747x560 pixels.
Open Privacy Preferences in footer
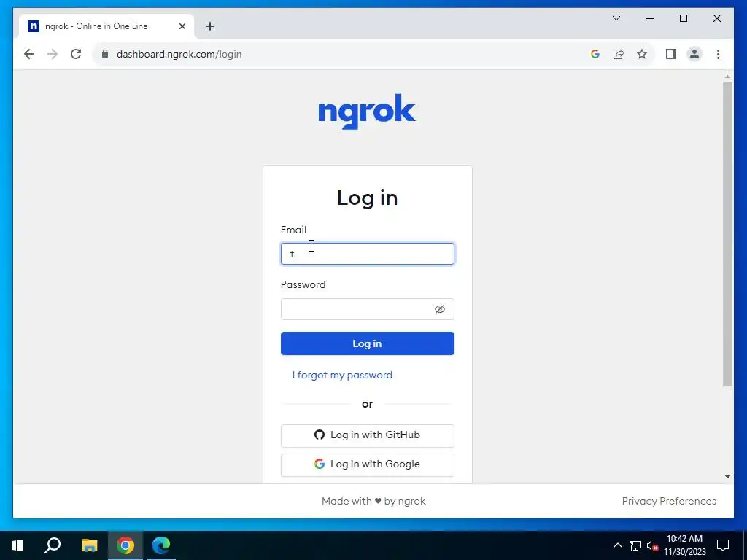tap(669, 501)
